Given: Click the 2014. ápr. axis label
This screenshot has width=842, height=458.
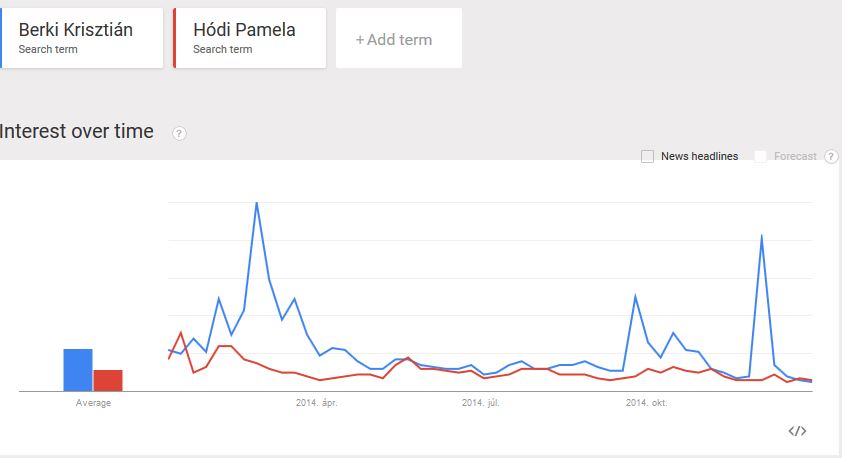Looking at the screenshot, I should point(316,403).
